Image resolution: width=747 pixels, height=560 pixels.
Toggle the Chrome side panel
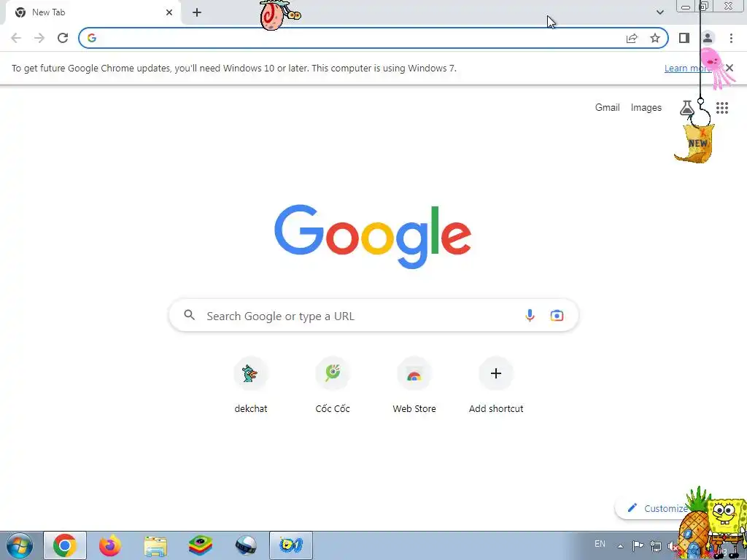point(684,38)
